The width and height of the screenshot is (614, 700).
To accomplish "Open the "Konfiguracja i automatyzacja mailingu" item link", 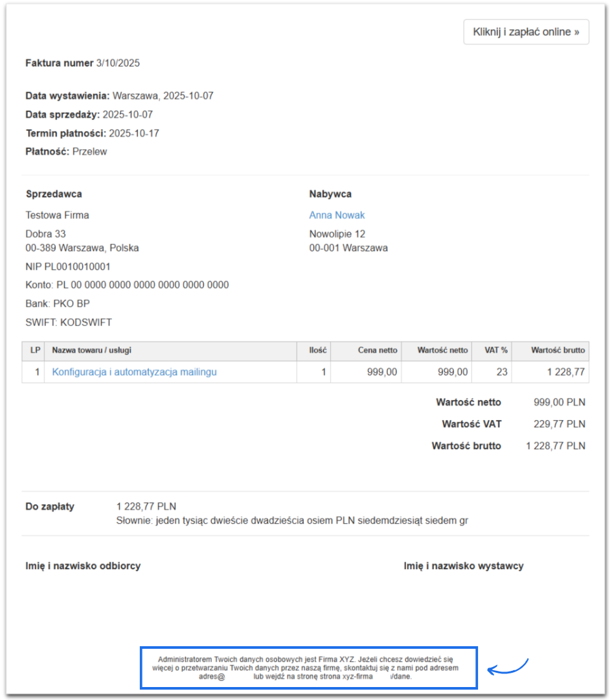I will tap(134, 372).
